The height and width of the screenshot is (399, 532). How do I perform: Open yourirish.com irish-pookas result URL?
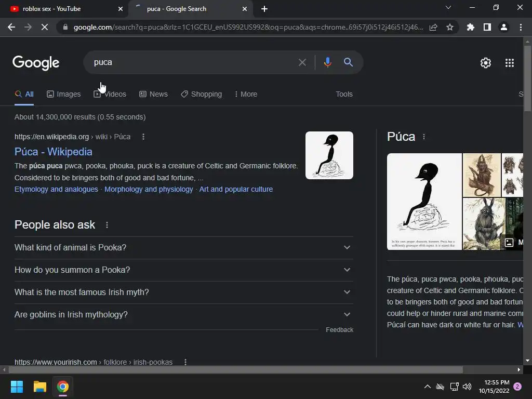coord(94,362)
